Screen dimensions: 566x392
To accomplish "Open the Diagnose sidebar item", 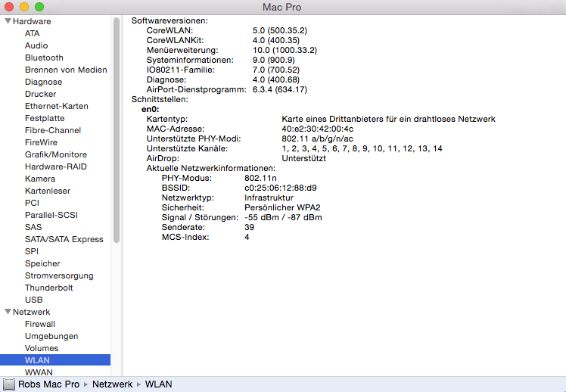I will 43,82.
